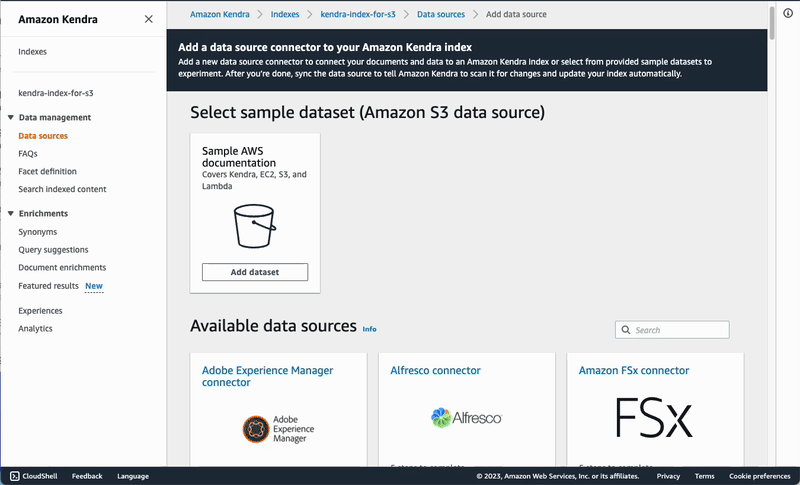This screenshot has width=800, height=485.
Task: Go to FAQs in the sidebar
Action: (28, 154)
